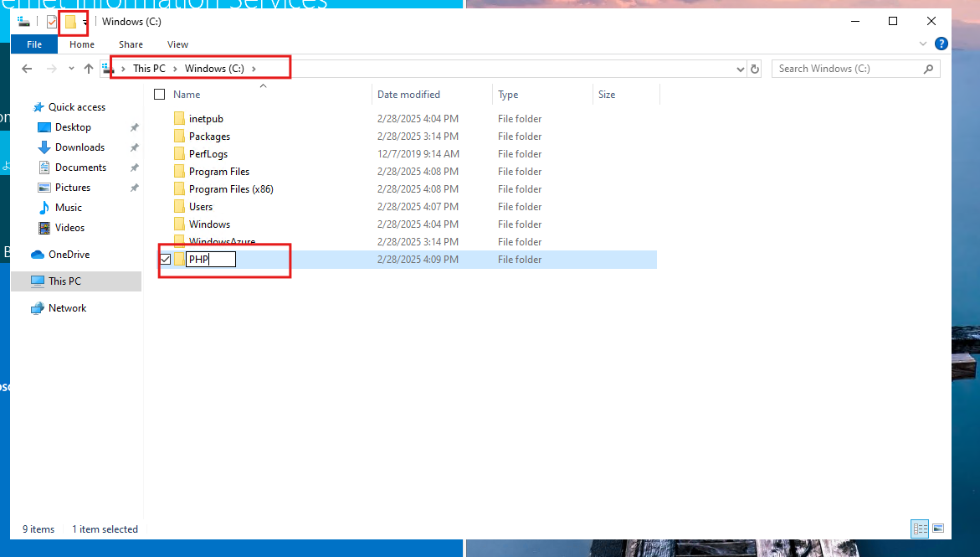The image size is (980, 557).
Task: Open the View ribbon tab
Action: [x=177, y=44]
